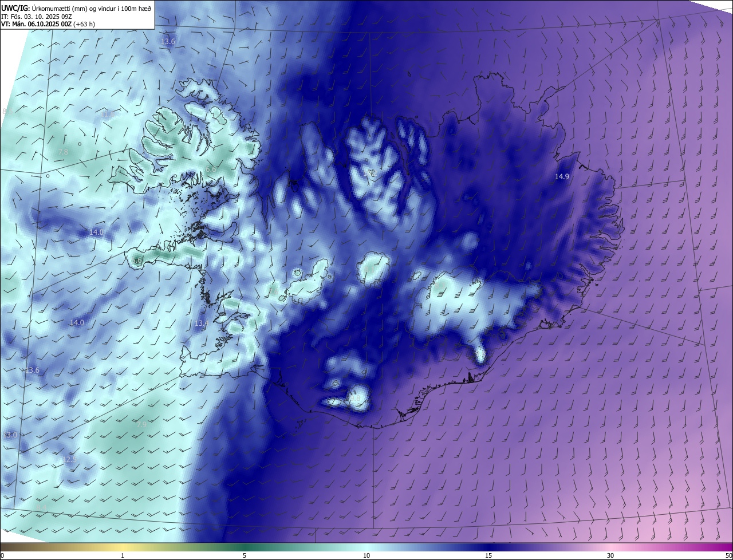Click the title 'Úrkomumætti (mm) og vindur í 100m hæð'

pyautogui.click(x=92, y=7)
